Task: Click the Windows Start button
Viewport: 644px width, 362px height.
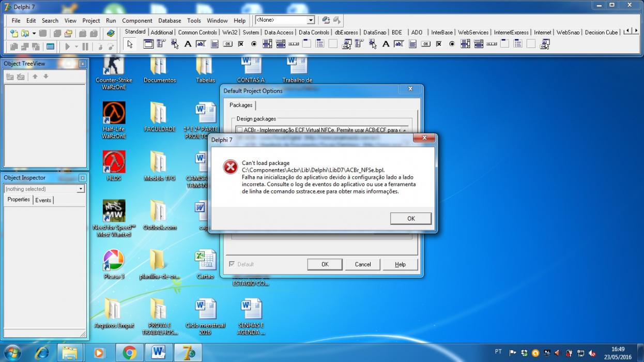Action: (x=12, y=353)
